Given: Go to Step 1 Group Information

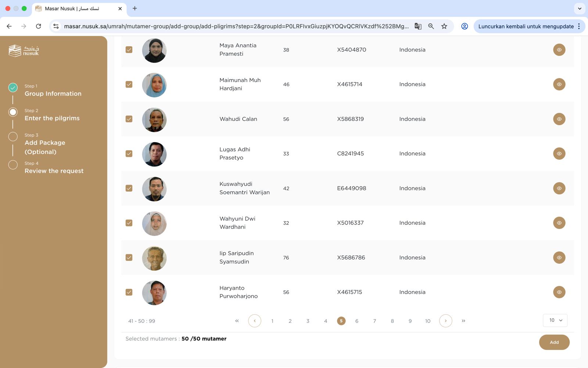Looking at the screenshot, I should (53, 93).
